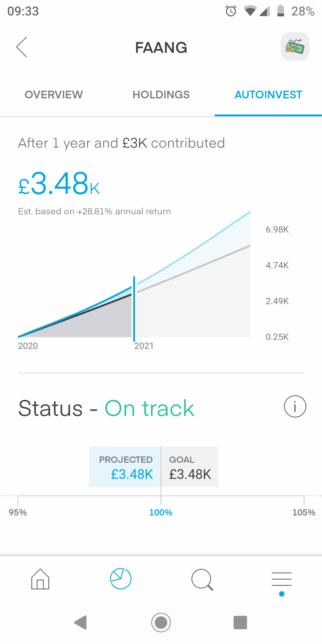Tap the status info icon
Screen dimensions: 322x644
[x=295, y=406]
